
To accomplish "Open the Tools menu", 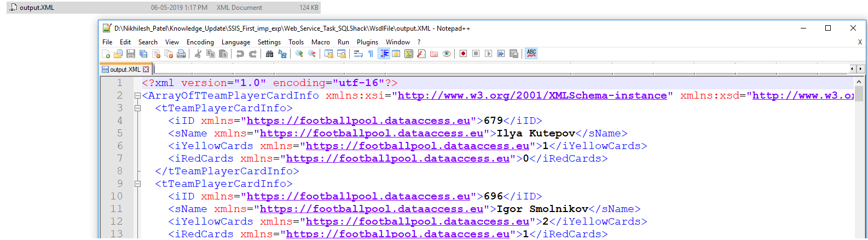I will (x=296, y=42).
